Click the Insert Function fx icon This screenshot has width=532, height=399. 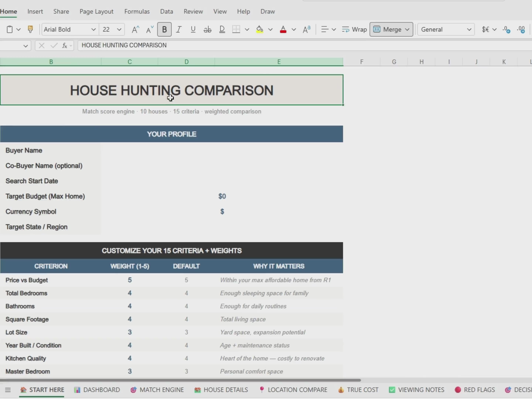[x=64, y=45]
